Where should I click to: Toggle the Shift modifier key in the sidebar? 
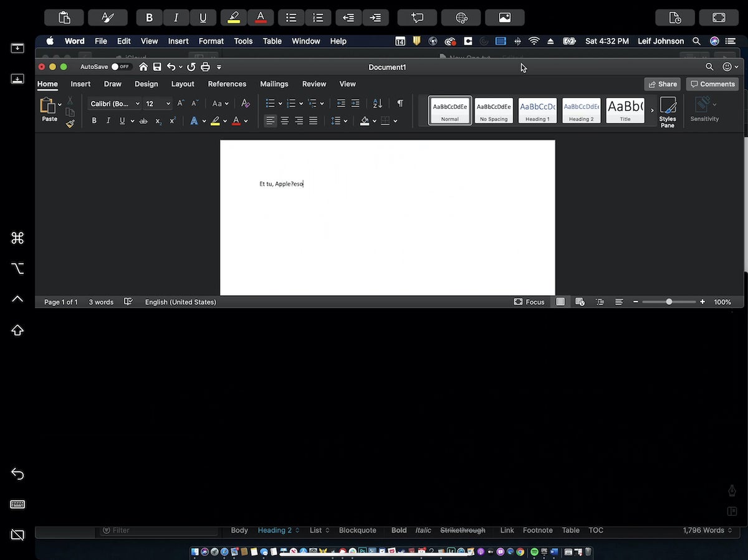[x=17, y=330]
